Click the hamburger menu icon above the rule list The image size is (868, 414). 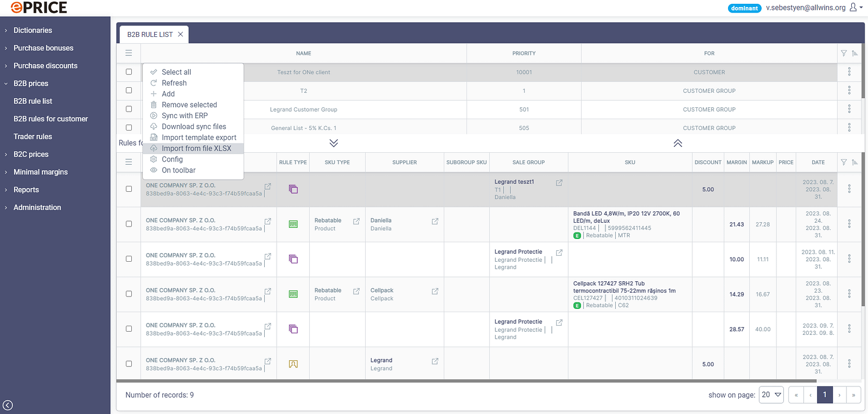[129, 53]
